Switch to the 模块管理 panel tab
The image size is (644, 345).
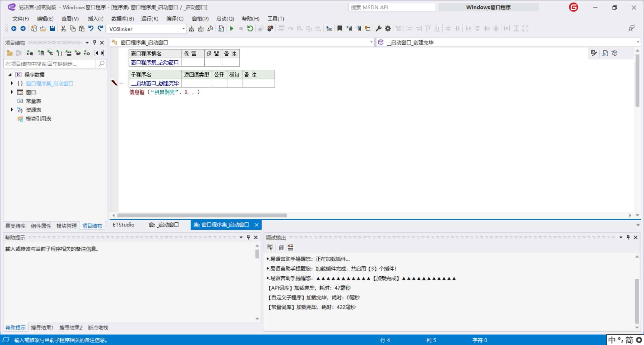66,226
